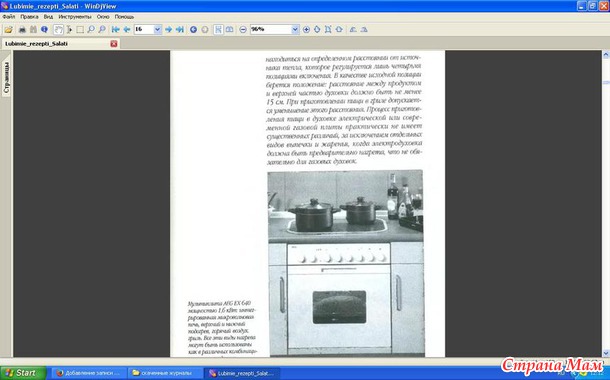Jump to the last page
This screenshot has height=380, width=610.
tap(180, 29)
